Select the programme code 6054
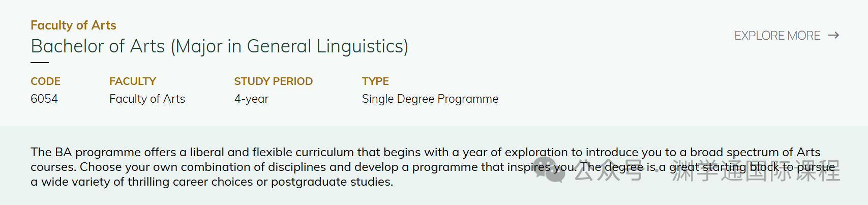This screenshot has width=868, height=205. [44, 99]
